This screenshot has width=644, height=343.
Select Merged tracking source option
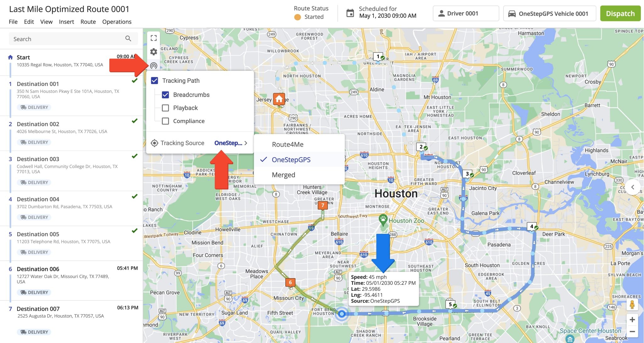click(x=284, y=174)
